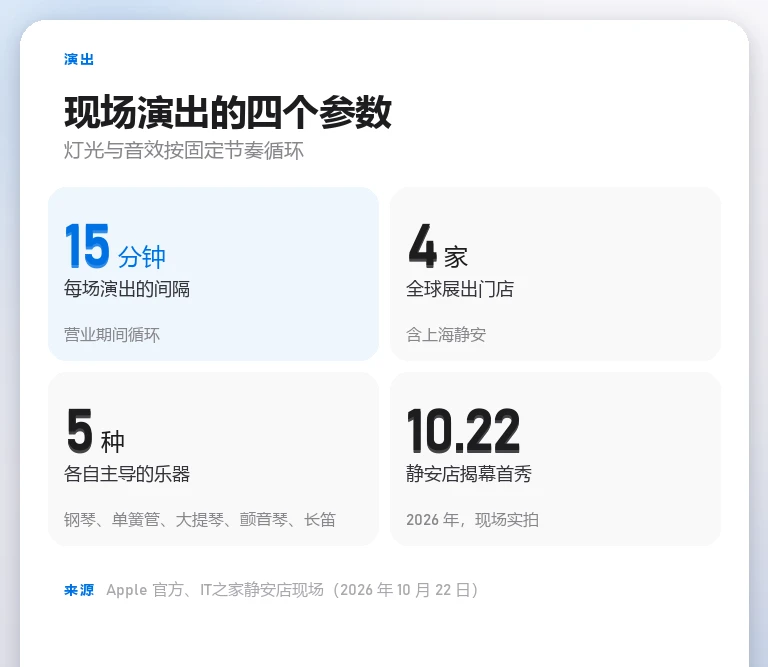
Task: Click the label 每场演出的间隔
Action: (x=127, y=289)
